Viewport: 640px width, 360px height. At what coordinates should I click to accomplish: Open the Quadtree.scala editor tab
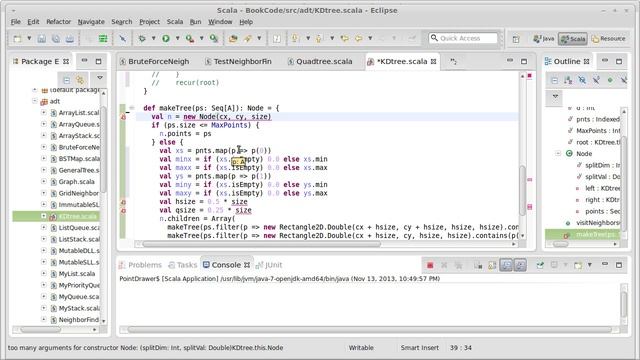tap(320, 61)
